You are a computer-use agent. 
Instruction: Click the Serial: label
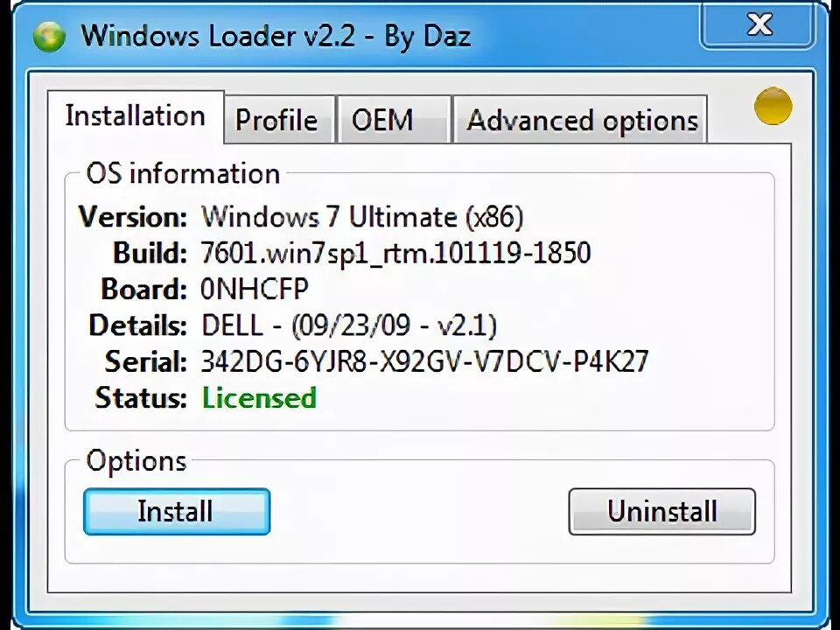pyautogui.click(x=146, y=361)
